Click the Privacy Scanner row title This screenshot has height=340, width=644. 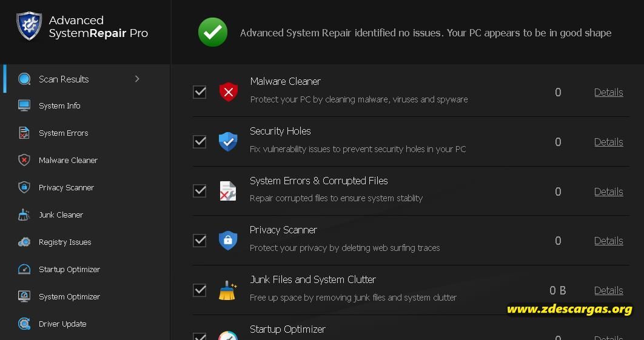point(283,230)
